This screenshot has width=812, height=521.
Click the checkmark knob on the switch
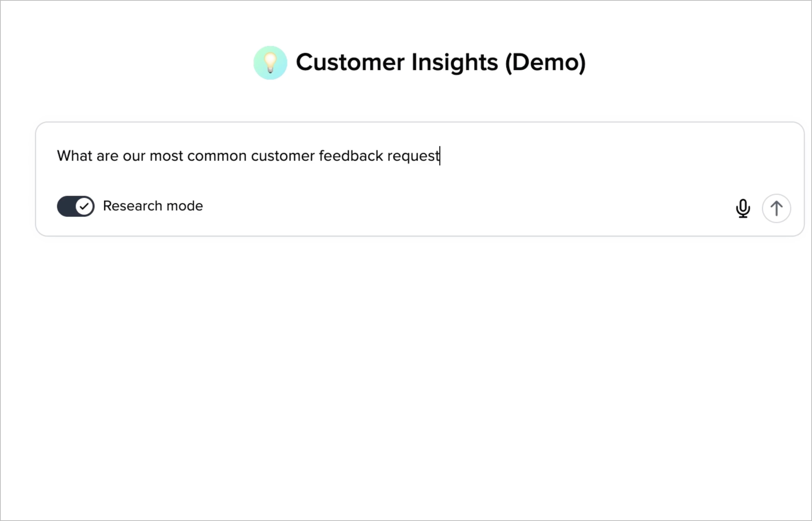click(x=84, y=206)
